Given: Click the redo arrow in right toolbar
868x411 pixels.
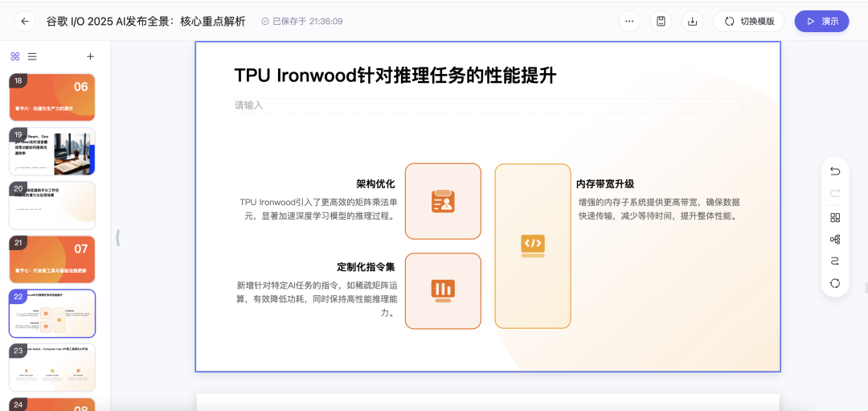Looking at the screenshot, I should coord(835,193).
